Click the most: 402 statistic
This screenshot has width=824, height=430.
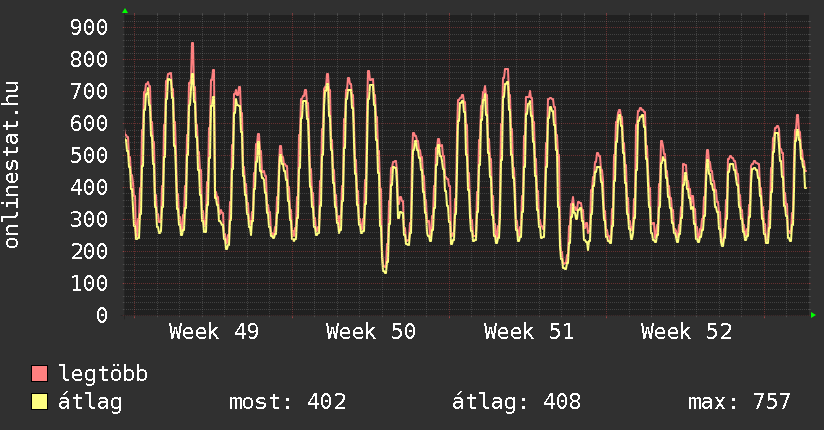coord(288,402)
